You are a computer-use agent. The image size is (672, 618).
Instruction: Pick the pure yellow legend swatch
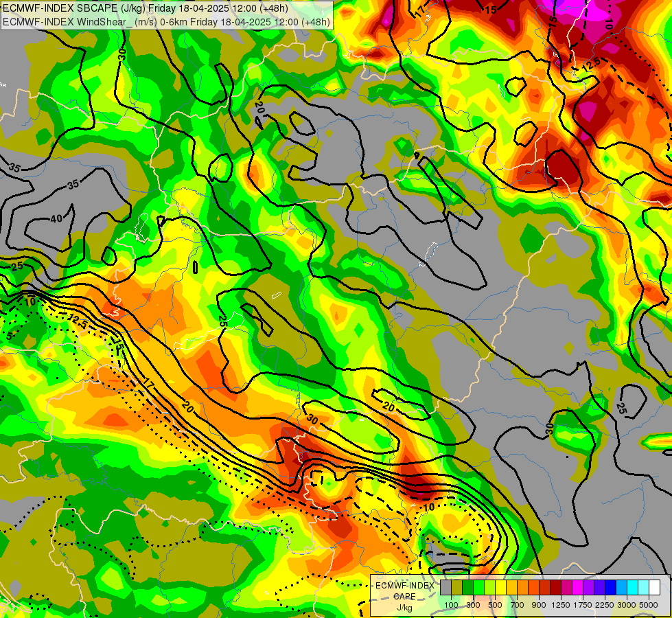coord(501,588)
